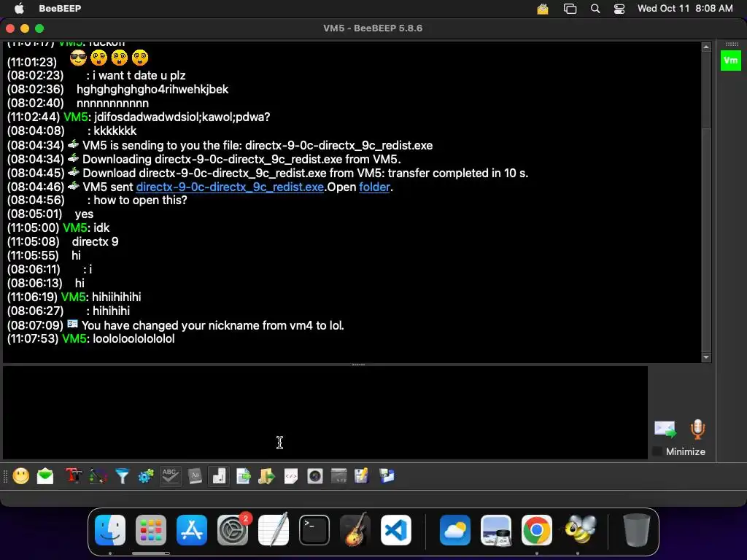Toggle the dictionary word completer button
The image size is (747, 560).
(195, 475)
